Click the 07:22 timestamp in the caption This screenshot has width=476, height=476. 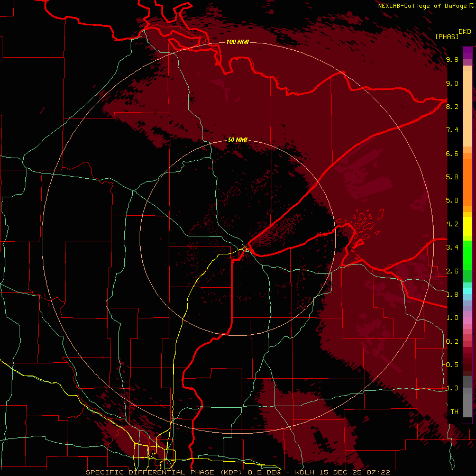pos(378,472)
